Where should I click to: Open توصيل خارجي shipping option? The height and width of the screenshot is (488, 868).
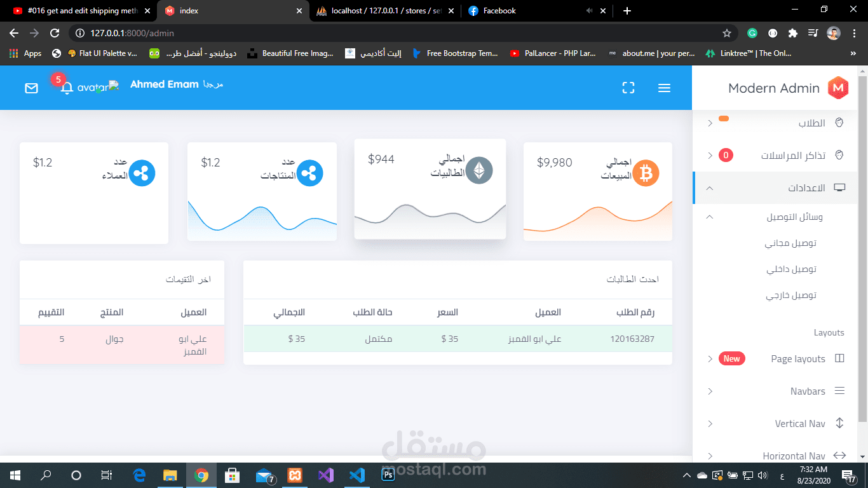(x=791, y=295)
